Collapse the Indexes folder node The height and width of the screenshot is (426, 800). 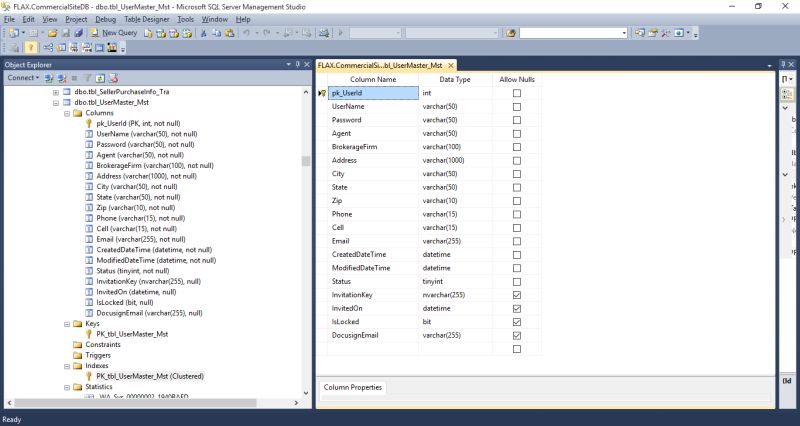(x=67, y=366)
